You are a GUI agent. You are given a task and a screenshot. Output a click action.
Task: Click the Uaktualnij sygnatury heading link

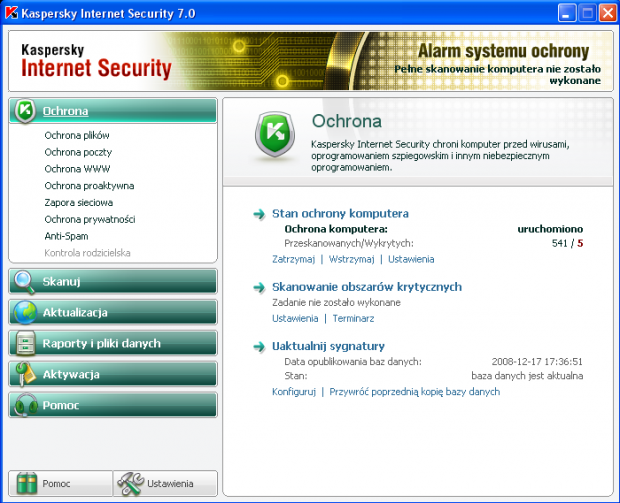click(328, 346)
